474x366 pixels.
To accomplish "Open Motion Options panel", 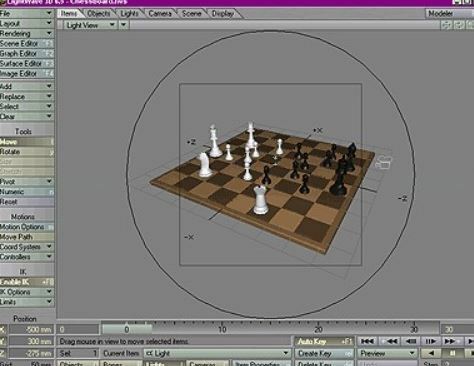I will (x=27, y=227).
